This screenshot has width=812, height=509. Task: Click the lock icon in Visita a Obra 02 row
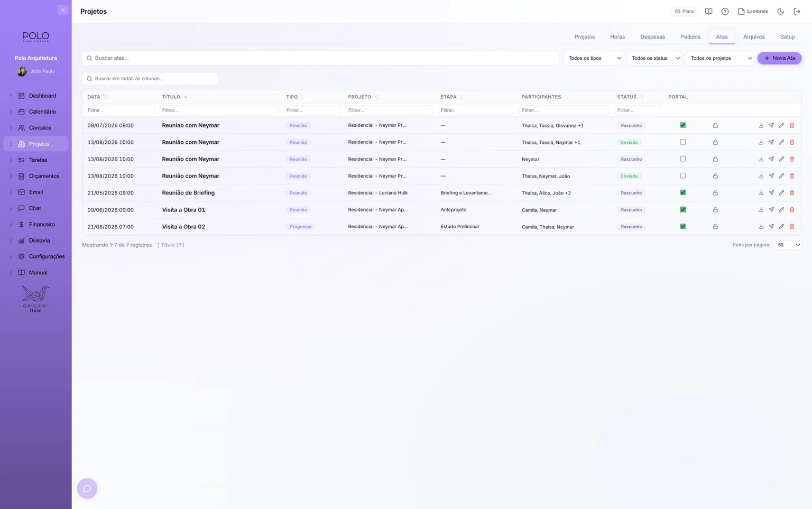(715, 227)
